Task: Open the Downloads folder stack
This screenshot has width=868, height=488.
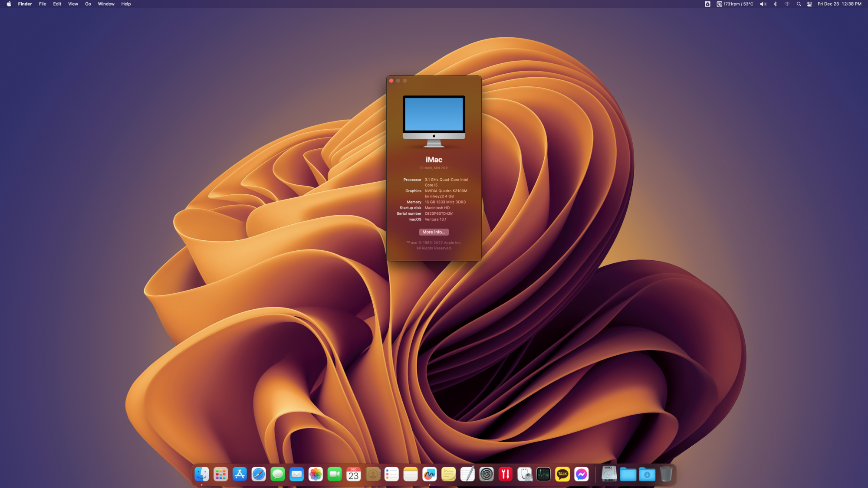Action: [647, 474]
